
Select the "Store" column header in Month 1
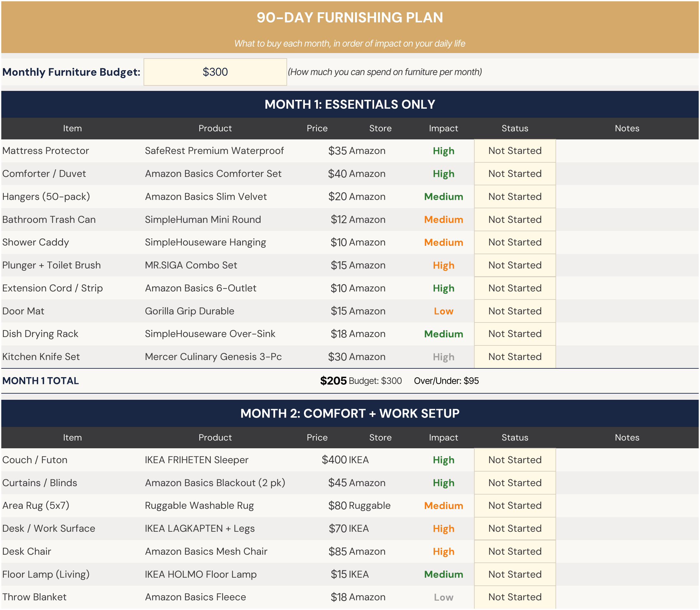(381, 128)
